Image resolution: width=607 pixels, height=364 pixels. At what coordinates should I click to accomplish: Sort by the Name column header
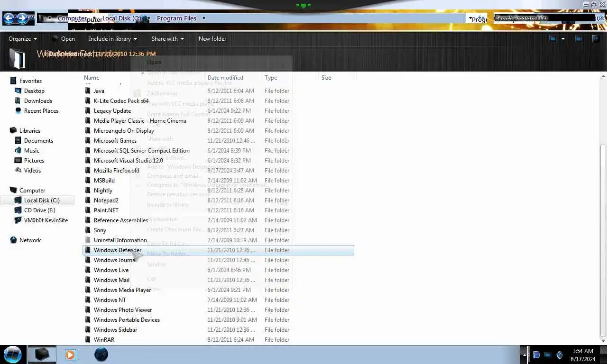[x=92, y=78]
